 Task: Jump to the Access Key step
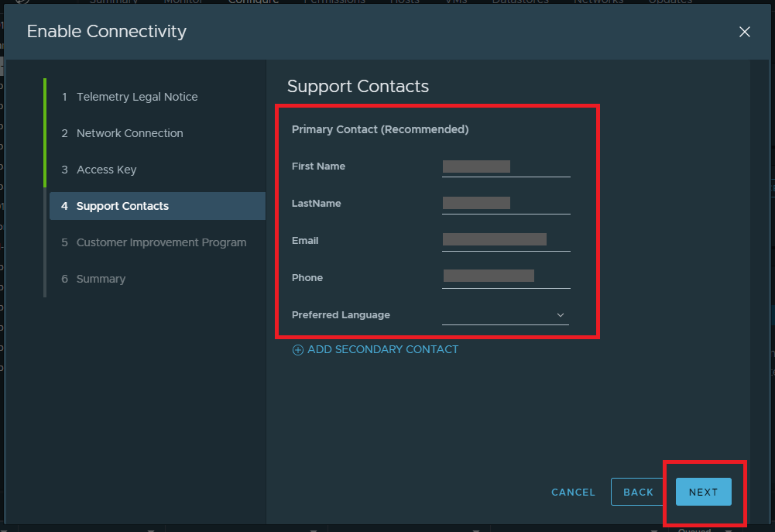pos(107,170)
